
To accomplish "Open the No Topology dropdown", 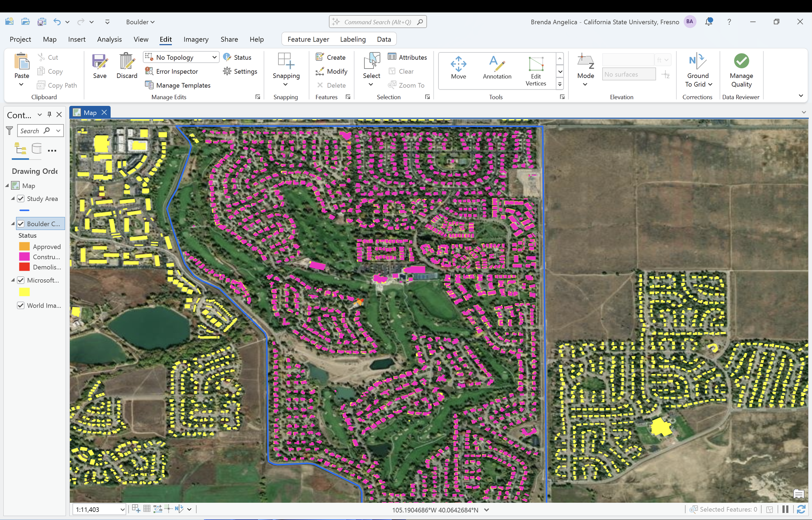I will (214, 57).
